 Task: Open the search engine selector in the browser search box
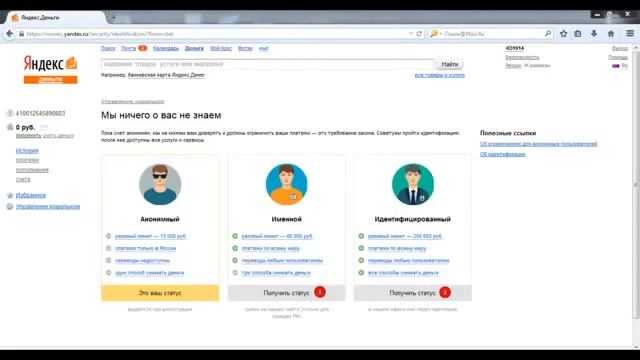[x=436, y=34]
